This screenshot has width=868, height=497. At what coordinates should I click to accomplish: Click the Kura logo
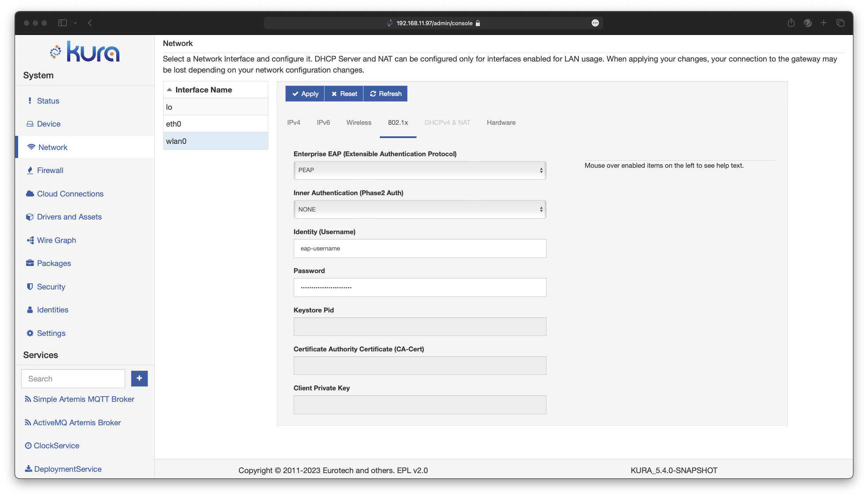coord(84,51)
